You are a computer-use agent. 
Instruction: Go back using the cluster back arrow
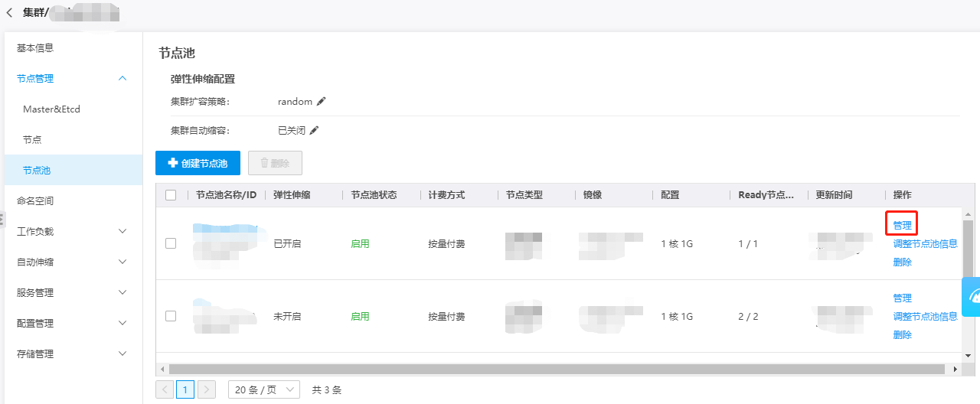9,13
